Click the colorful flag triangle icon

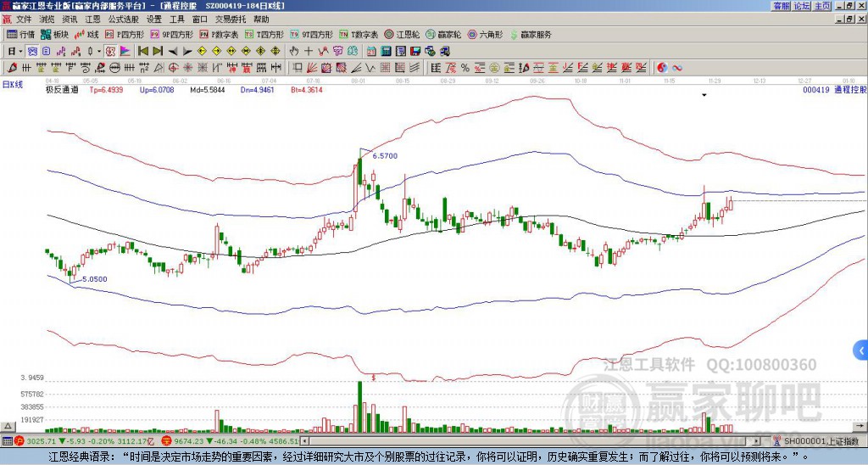[x=125, y=51]
